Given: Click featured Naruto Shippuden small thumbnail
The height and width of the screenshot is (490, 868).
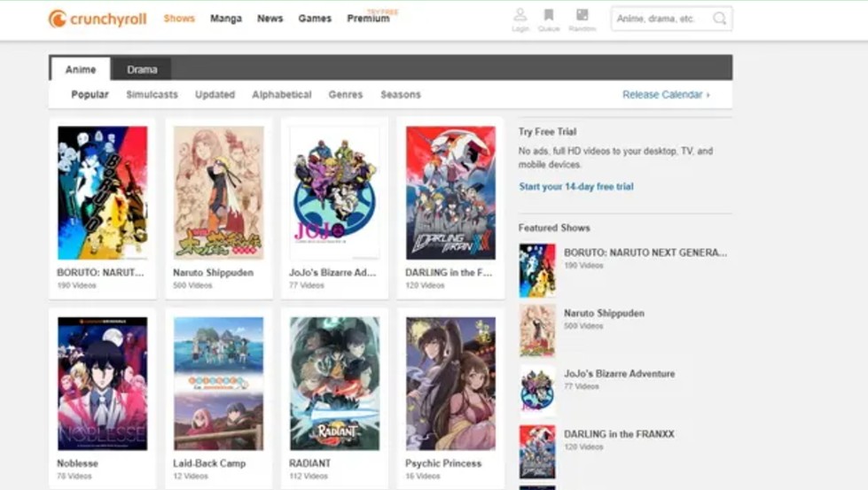Looking at the screenshot, I should (x=537, y=331).
